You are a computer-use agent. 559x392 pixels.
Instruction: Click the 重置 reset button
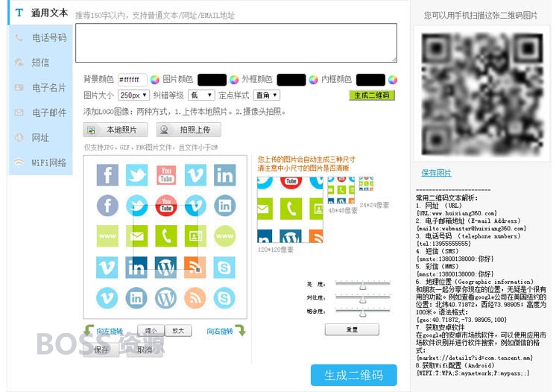[x=352, y=329]
